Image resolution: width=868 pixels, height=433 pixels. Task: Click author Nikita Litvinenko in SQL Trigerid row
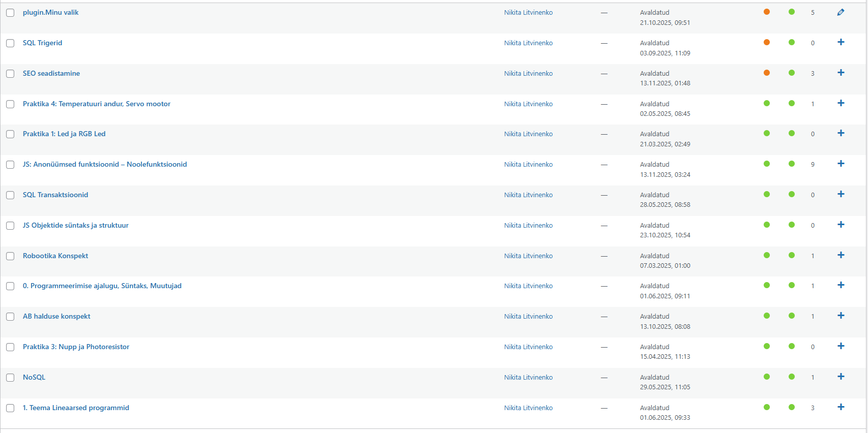click(x=528, y=43)
